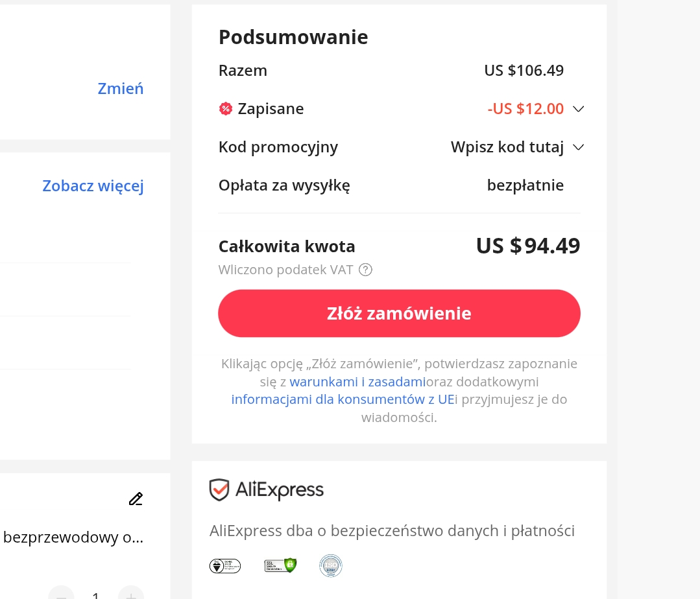Click the PCI DSS security badge

225,566
